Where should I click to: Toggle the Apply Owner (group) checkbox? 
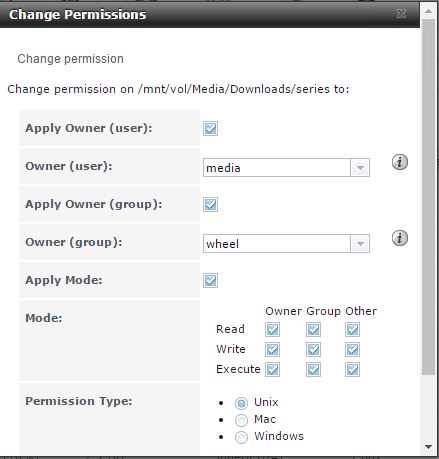pos(210,204)
